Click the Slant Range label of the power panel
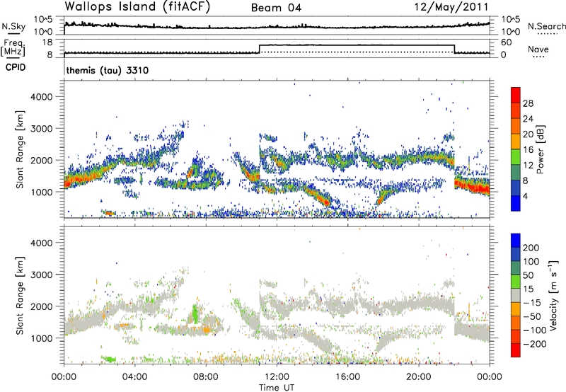This screenshot has width=566, height=392. 20,149
